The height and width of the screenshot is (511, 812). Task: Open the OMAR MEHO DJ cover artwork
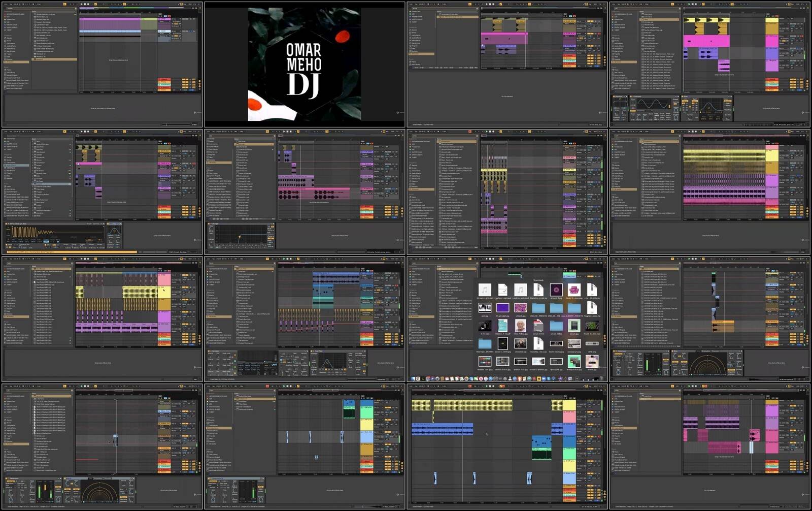coord(304,64)
